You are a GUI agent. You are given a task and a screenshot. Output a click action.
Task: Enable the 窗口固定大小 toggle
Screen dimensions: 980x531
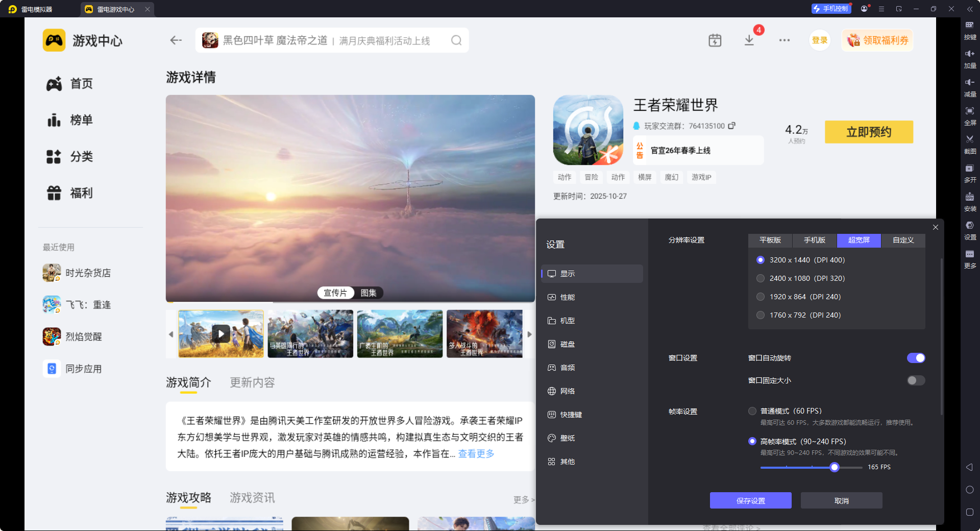pyautogui.click(x=915, y=380)
